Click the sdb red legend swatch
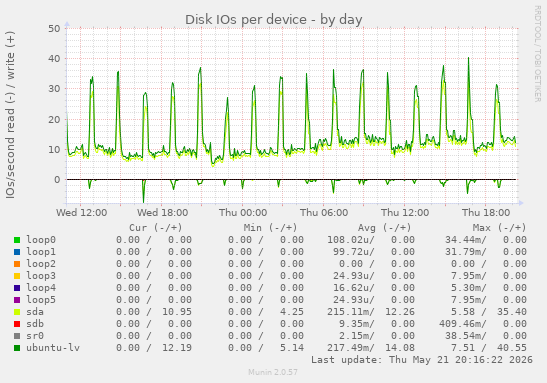Viewport: 547px width, 383px height. (x=17, y=324)
